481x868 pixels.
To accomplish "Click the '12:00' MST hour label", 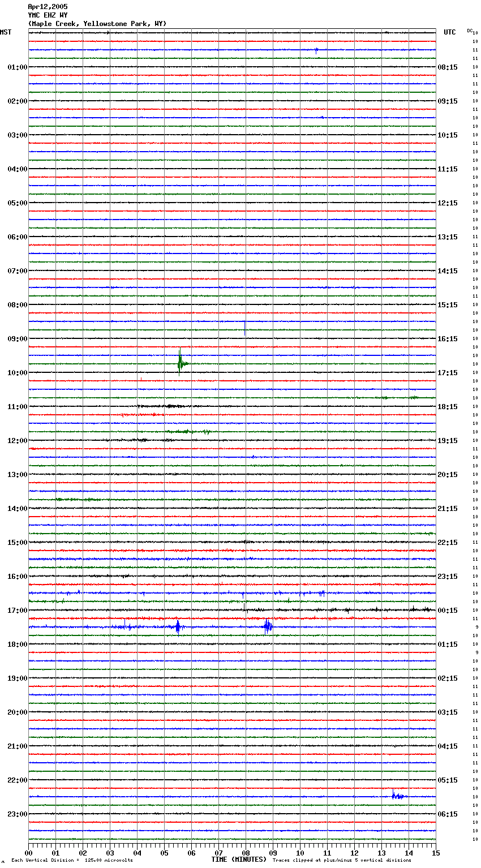I will click(17, 441).
